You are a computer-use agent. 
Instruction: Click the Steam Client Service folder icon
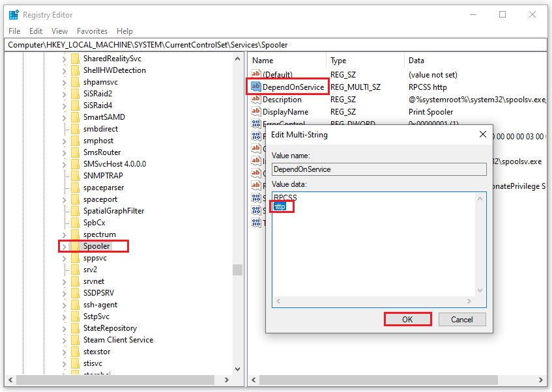(x=75, y=340)
